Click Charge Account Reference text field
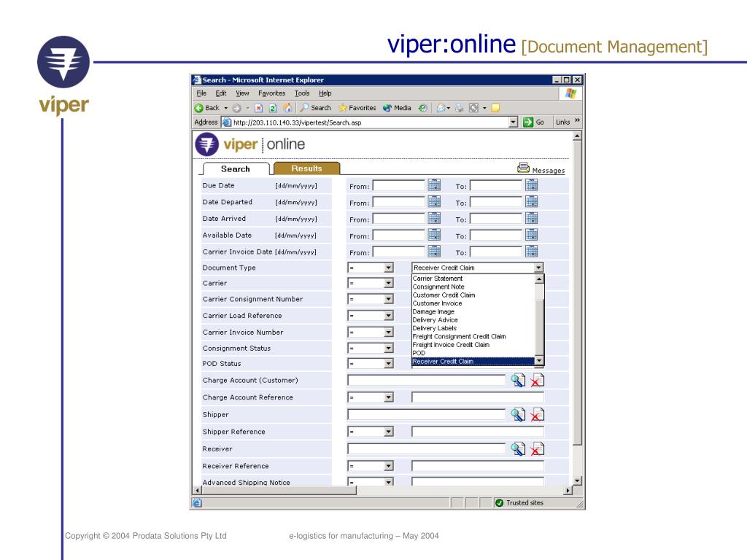Viewport: 747px width, 560px height. tap(477, 397)
